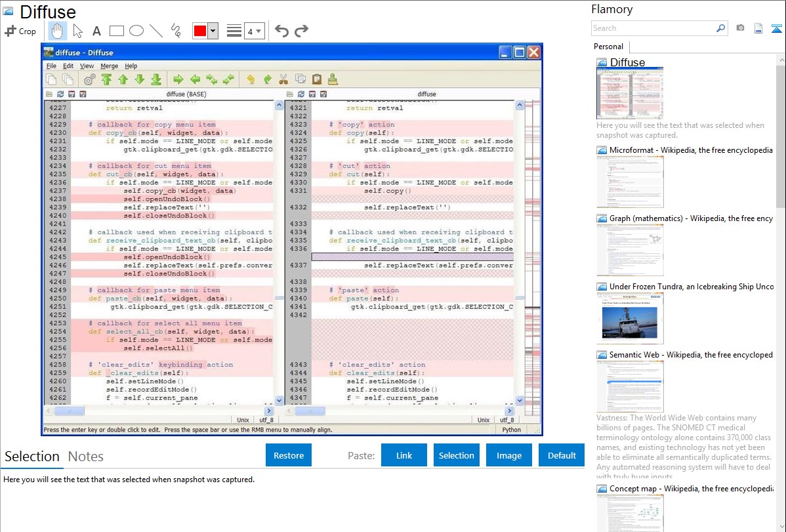
Task: Open the Under Frozen Tundra snapshot thumbnail
Action: 630,318
